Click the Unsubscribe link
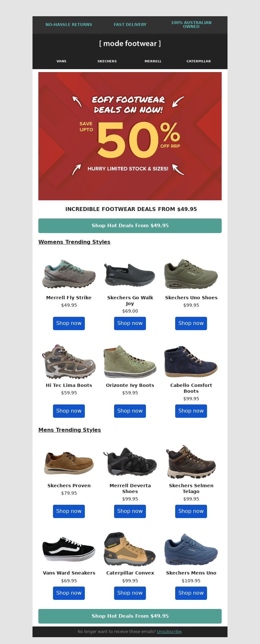 [x=169, y=632]
